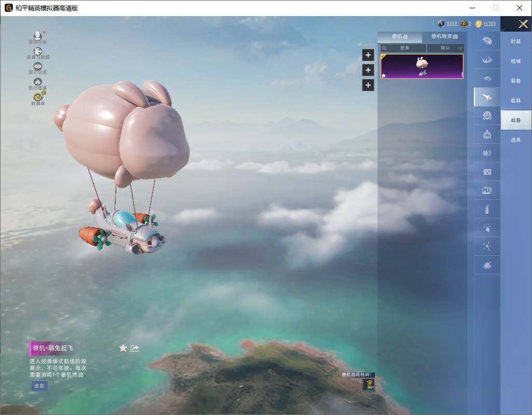
Task: Open the 装备 menu
Action: pyautogui.click(x=516, y=81)
